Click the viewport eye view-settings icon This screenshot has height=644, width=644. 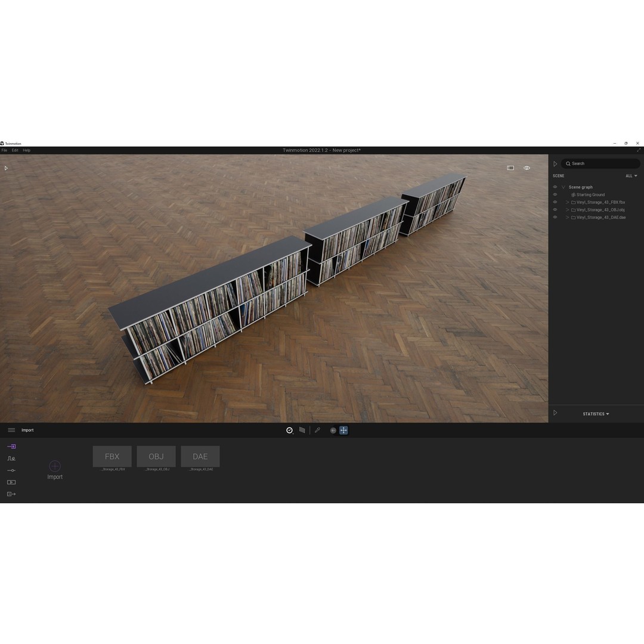527,168
